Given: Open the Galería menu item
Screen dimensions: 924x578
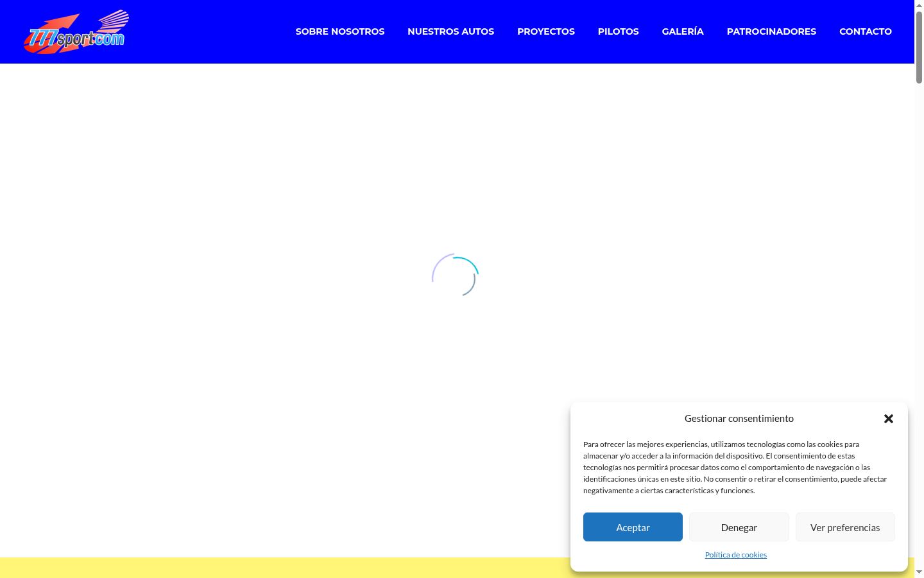Looking at the screenshot, I should (683, 31).
